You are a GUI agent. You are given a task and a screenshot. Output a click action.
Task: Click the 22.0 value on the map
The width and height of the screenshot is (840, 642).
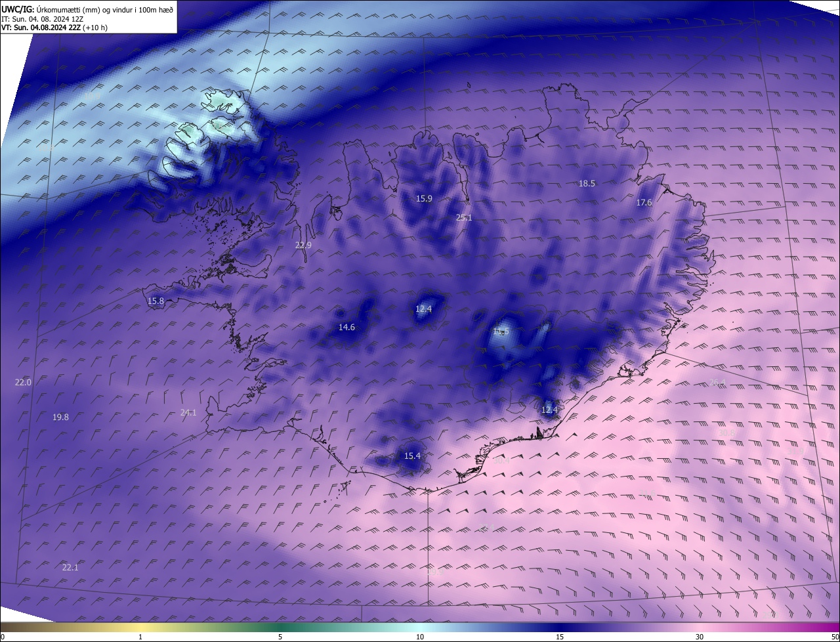(23, 382)
